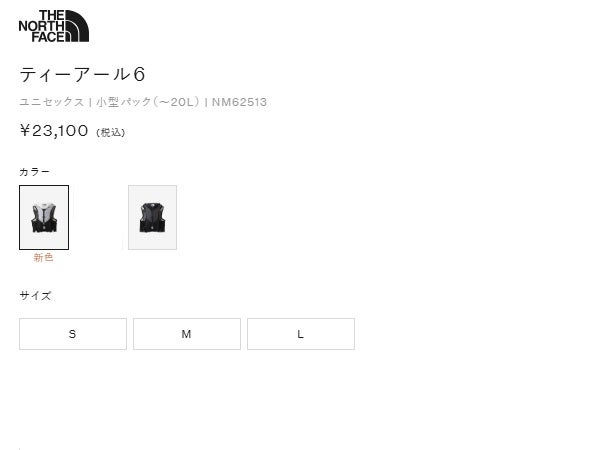Click the number 6 in product title

139,74
